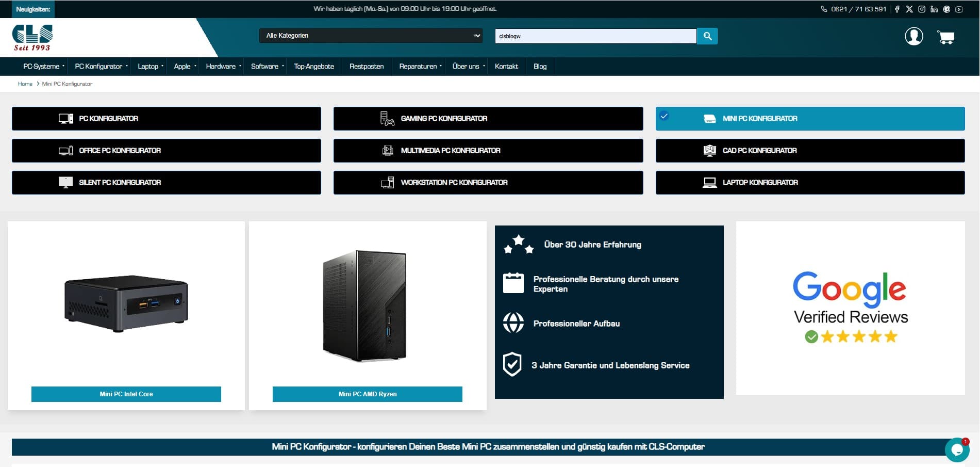980x467 pixels.
Task: Click the search magnifier button
Action: pos(707,36)
